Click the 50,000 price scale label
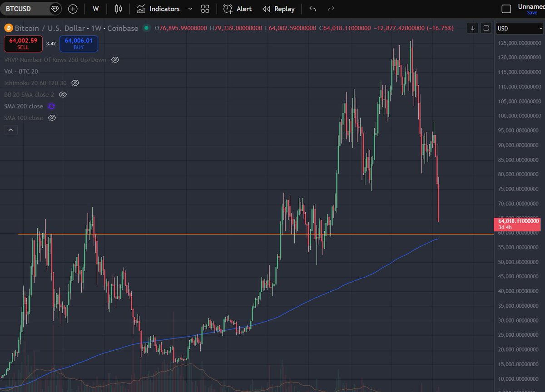The image size is (545, 392). click(519, 262)
